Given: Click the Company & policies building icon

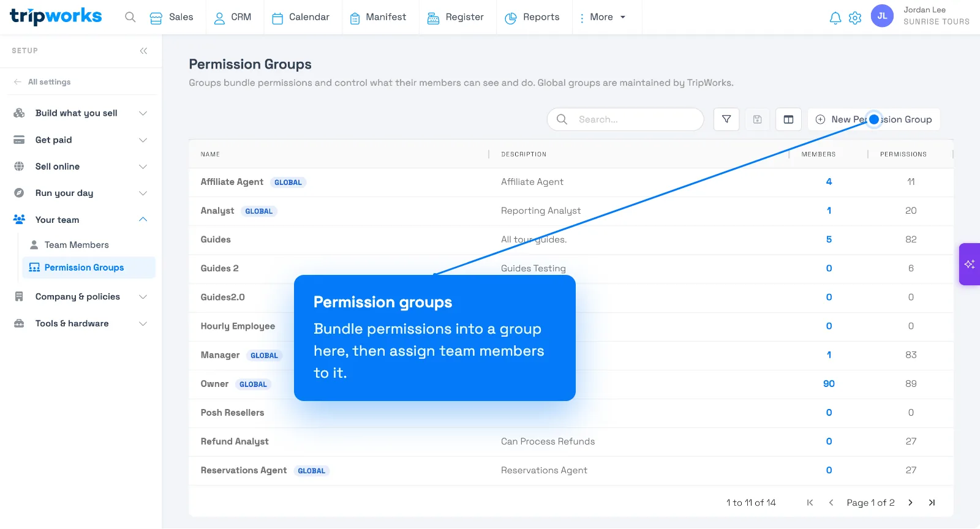Looking at the screenshot, I should click(x=19, y=296).
